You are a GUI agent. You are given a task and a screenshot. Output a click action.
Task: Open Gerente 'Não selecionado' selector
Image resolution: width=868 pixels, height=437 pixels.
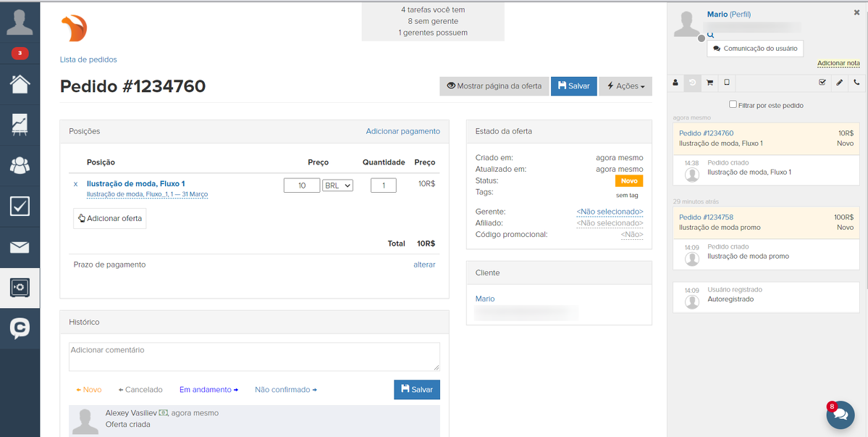point(610,212)
